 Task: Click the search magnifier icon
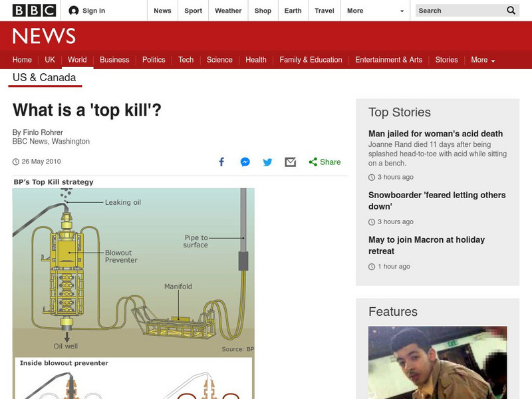511,11
